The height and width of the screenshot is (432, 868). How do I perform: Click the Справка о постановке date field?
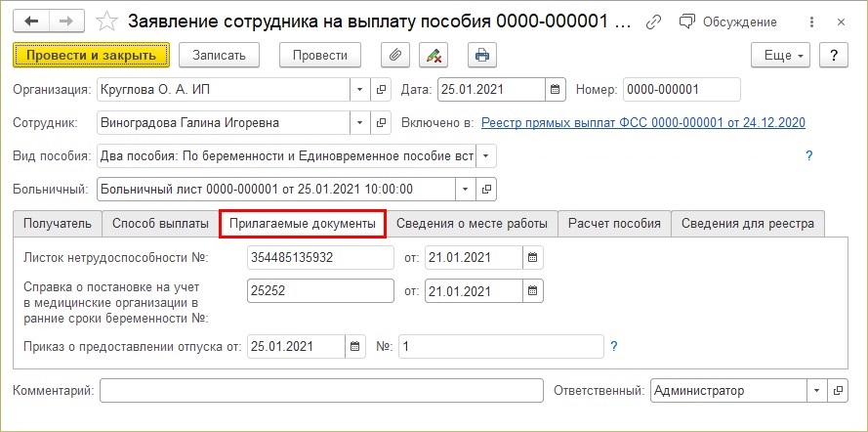474,291
